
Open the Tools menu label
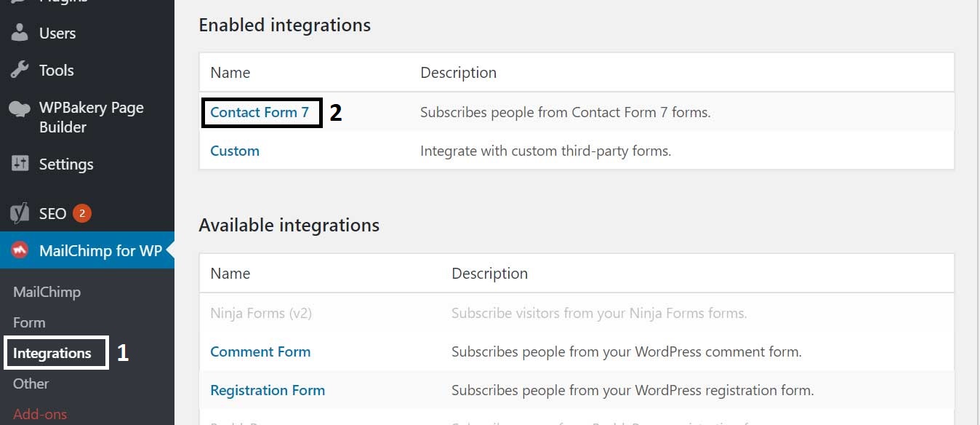pyautogui.click(x=57, y=71)
